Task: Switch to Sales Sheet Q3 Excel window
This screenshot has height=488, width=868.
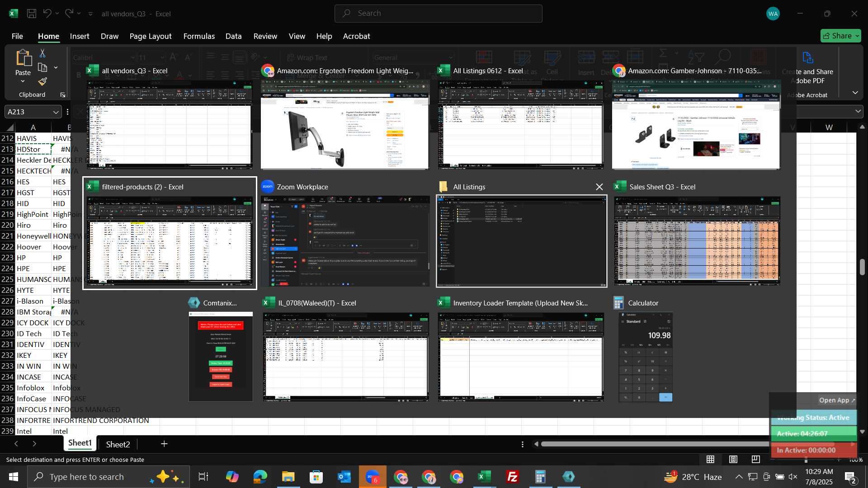Action: [x=697, y=234]
